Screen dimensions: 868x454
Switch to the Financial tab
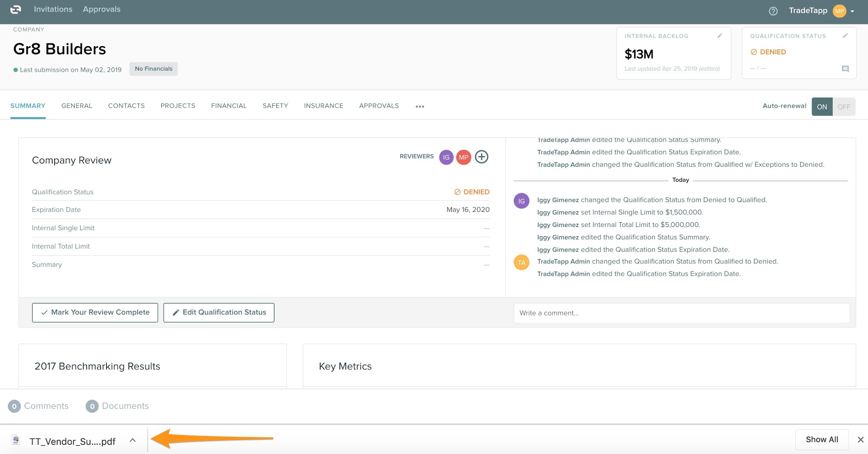228,106
